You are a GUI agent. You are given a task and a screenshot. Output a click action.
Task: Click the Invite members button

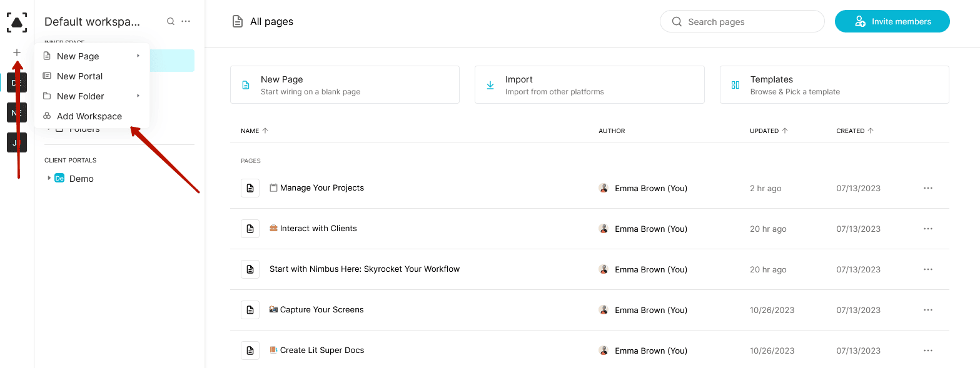pyautogui.click(x=892, y=21)
